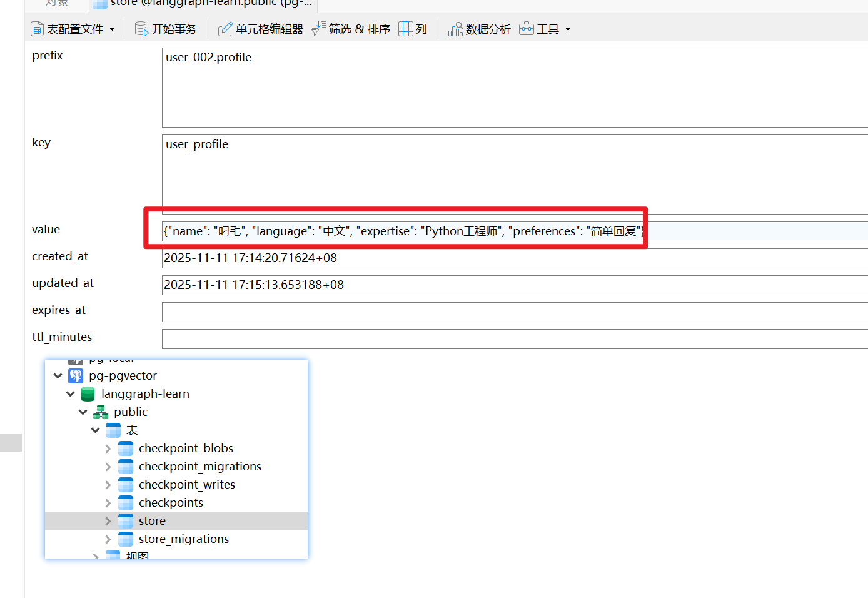The width and height of the screenshot is (868, 598).
Task: Collapse the public schema node
Action: click(x=83, y=412)
